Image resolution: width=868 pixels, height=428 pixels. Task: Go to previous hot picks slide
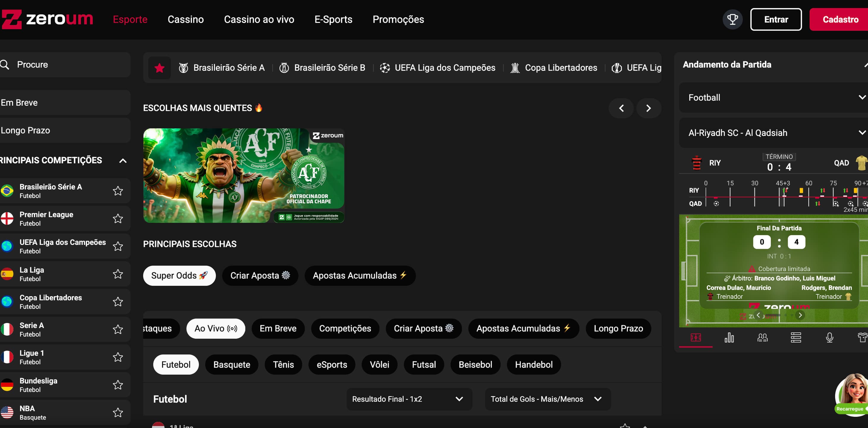click(621, 108)
